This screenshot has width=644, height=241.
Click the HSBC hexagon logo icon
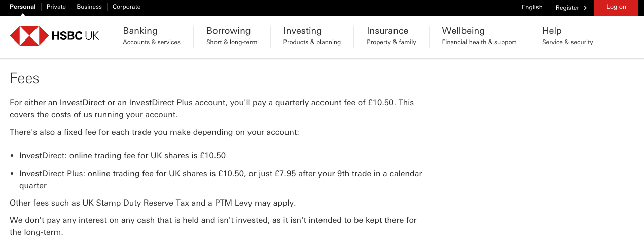click(x=29, y=36)
